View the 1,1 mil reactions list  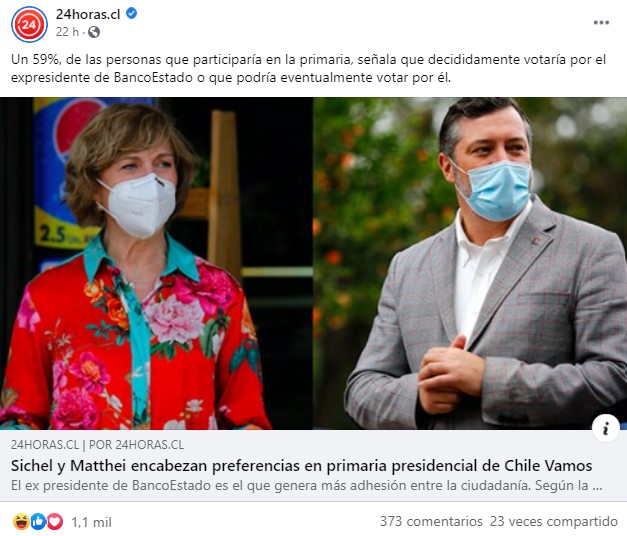[x=91, y=522]
